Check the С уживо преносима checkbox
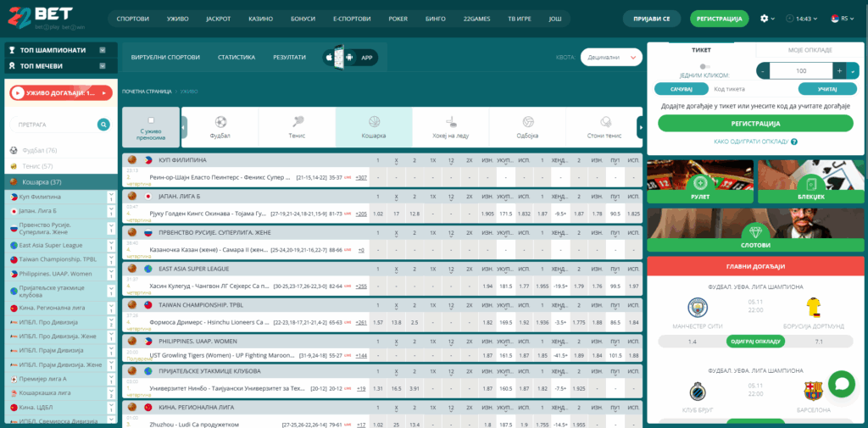 [151, 120]
